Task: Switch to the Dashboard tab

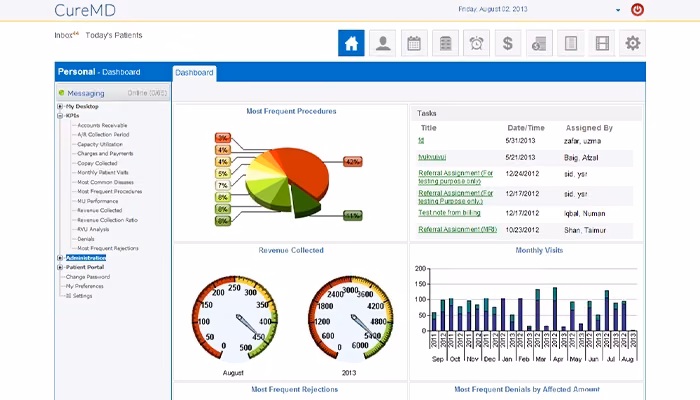Action: (194, 73)
